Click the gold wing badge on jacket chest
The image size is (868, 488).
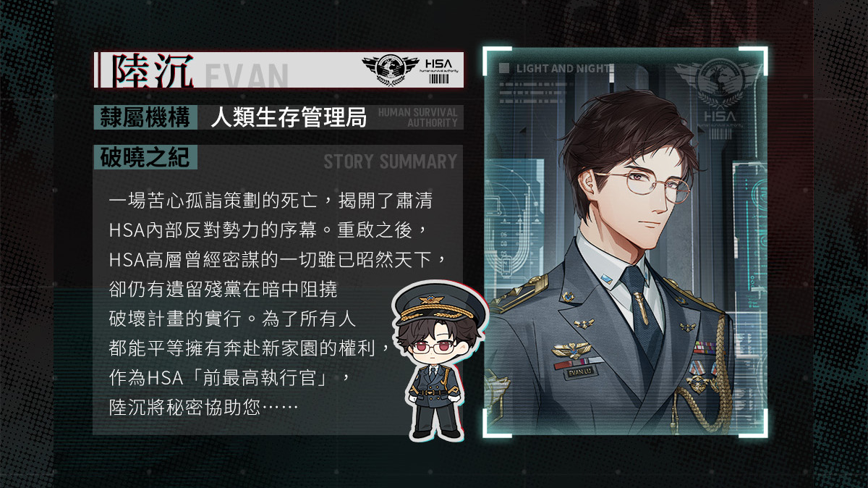pos(571,350)
